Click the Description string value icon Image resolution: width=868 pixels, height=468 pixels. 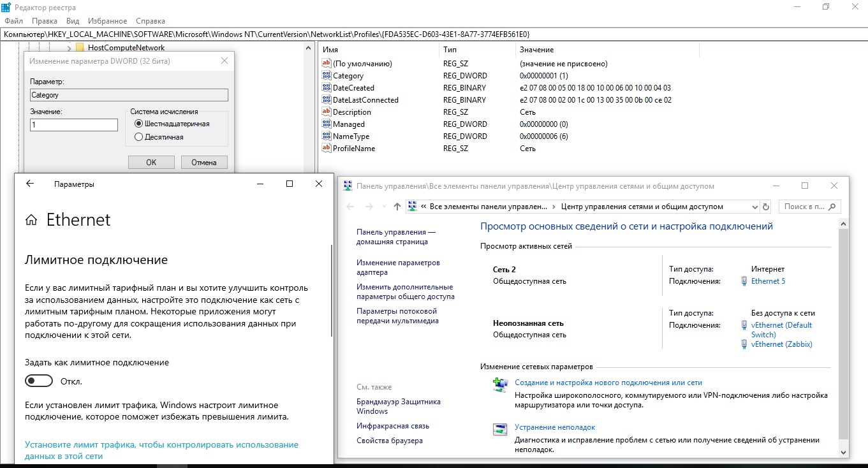[327, 112]
